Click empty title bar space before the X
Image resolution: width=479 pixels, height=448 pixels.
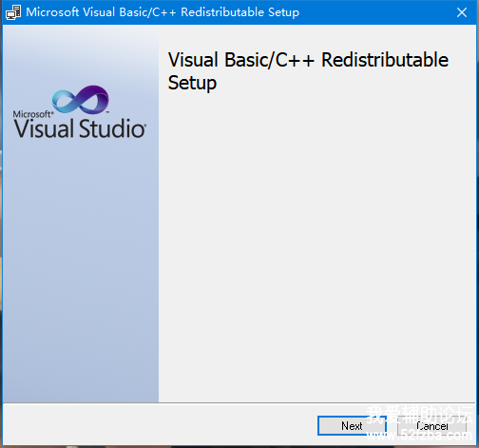375,12
